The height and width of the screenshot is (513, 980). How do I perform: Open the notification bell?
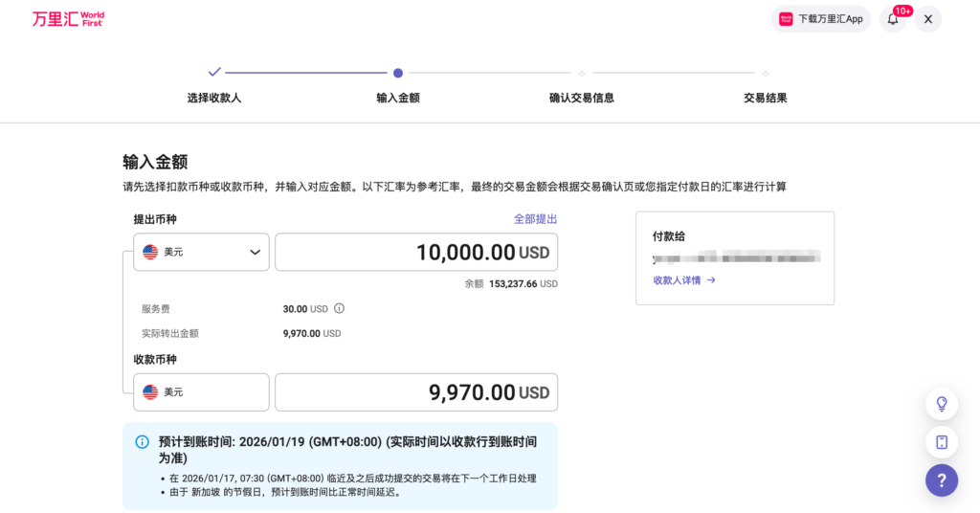(893, 19)
